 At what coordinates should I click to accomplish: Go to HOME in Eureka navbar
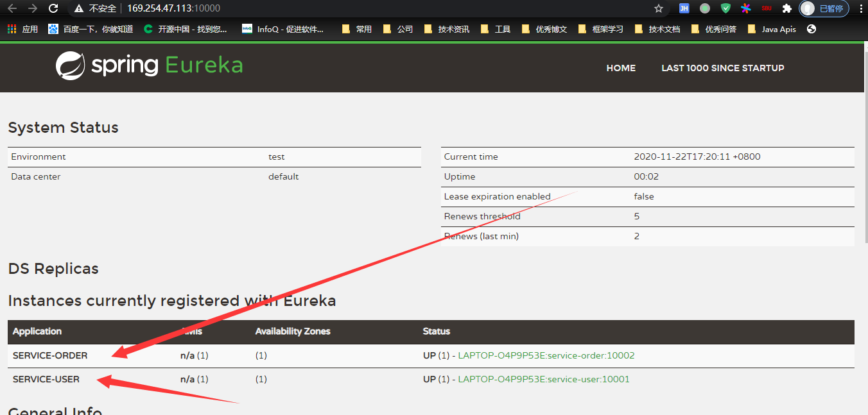click(621, 68)
